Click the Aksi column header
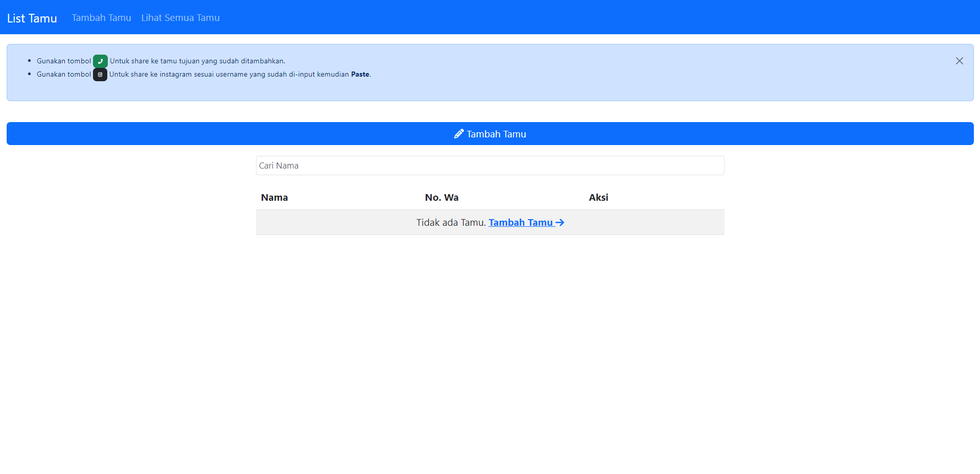The height and width of the screenshot is (474, 980). [x=598, y=198]
